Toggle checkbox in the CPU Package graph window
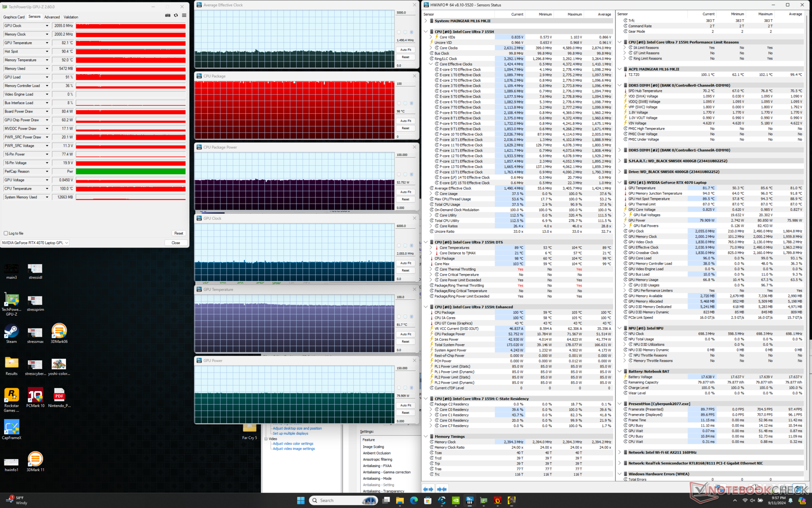 click(x=399, y=103)
